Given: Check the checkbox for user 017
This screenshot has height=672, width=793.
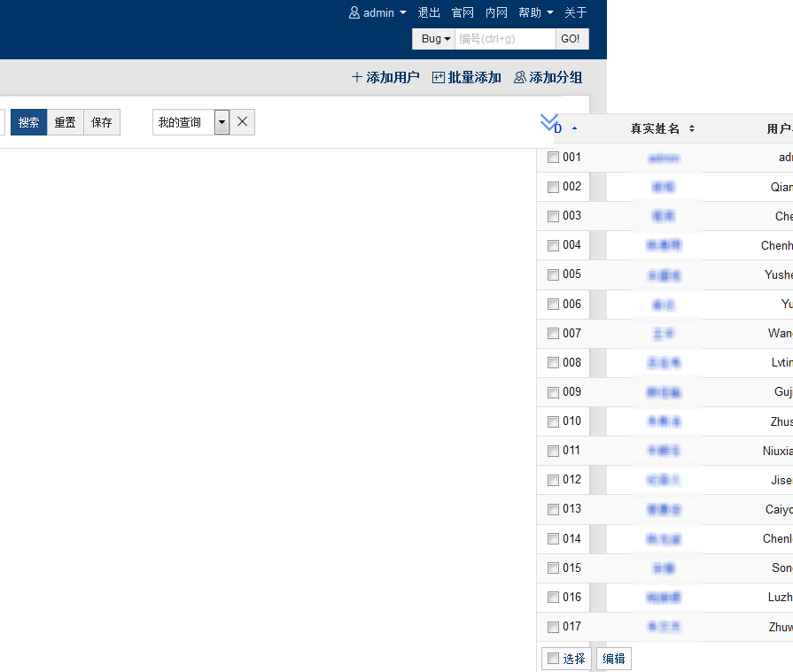Looking at the screenshot, I should click(x=553, y=627).
